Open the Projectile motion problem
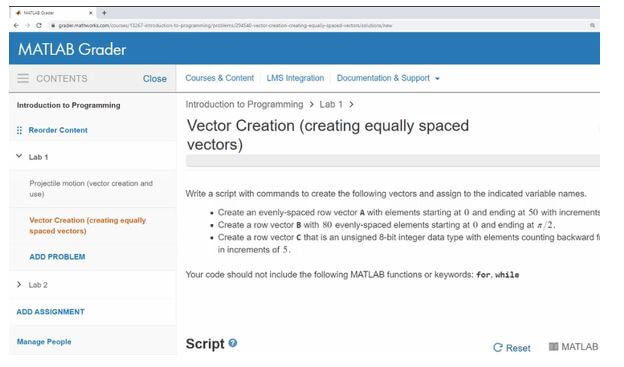Viewport: 624px width, 367px height. pyautogui.click(x=91, y=189)
